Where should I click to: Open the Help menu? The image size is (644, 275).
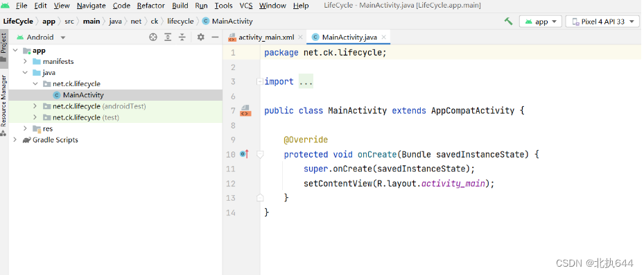pos(301,6)
